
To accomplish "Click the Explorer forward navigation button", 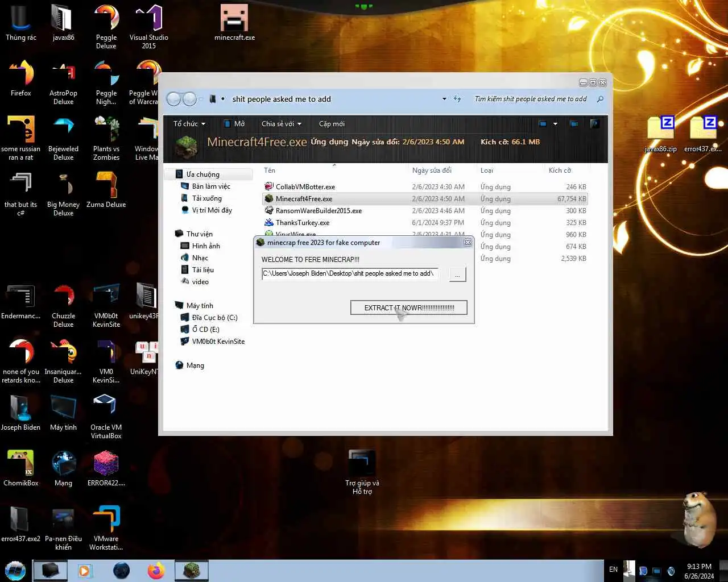I will pyautogui.click(x=189, y=99).
